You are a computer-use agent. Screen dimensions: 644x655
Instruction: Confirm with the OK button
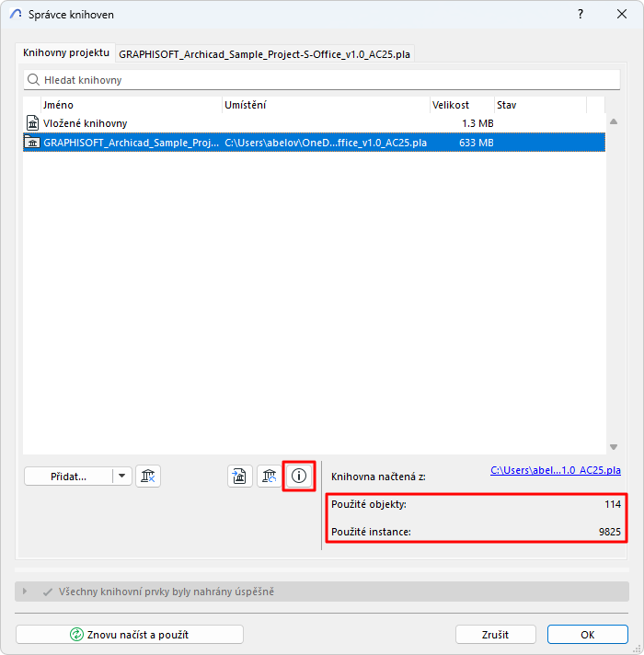(588, 635)
